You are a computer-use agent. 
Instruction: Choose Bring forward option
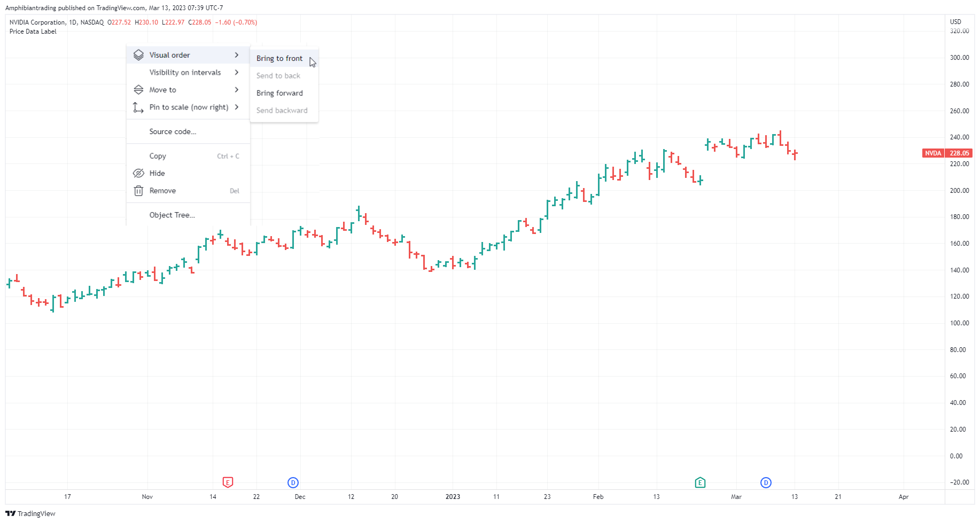click(284, 93)
